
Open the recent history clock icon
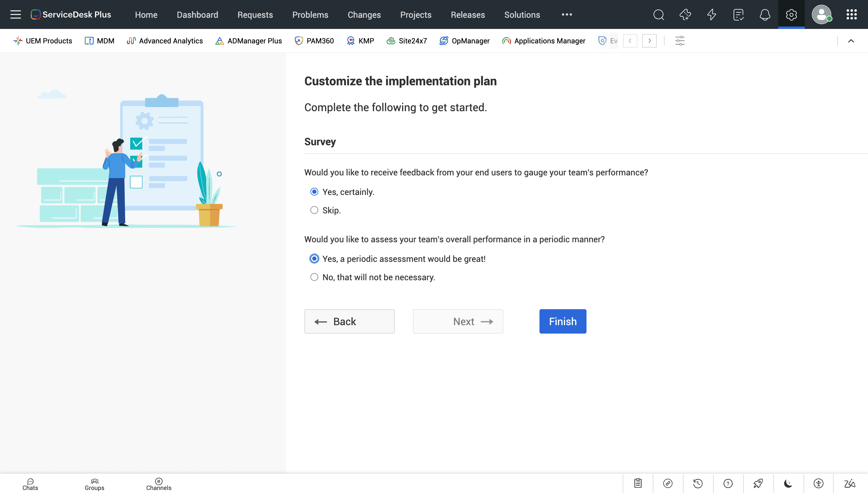(698, 483)
